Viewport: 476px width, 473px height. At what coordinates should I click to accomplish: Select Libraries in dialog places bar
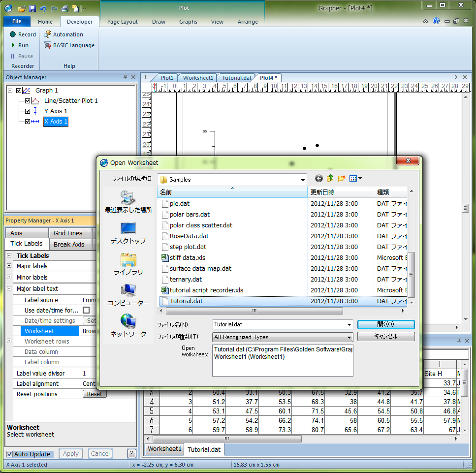pyautogui.click(x=128, y=264)
